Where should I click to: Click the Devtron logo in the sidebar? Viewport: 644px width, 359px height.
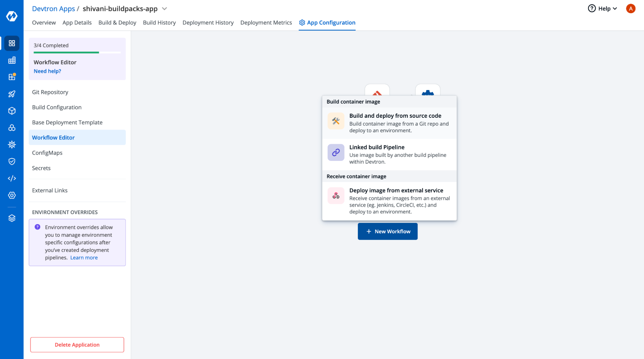tap(12, 16)
